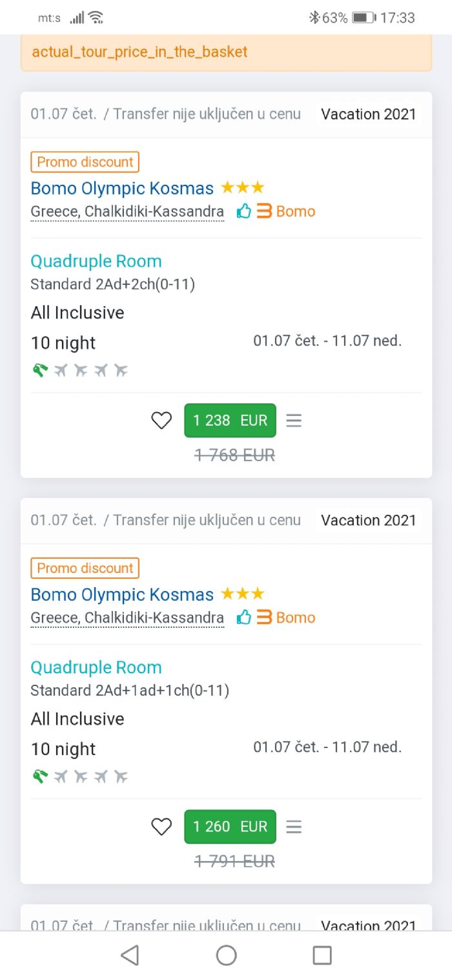Book the tour priced 1 238 EUR

230,421
